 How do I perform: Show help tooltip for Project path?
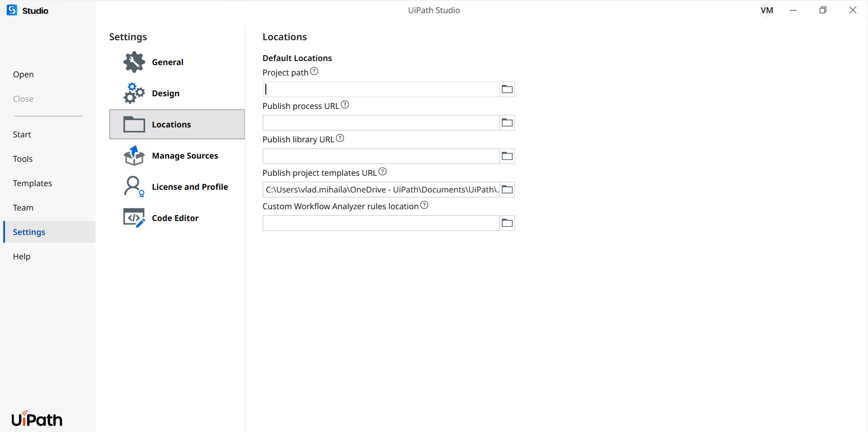pos(314,71)
